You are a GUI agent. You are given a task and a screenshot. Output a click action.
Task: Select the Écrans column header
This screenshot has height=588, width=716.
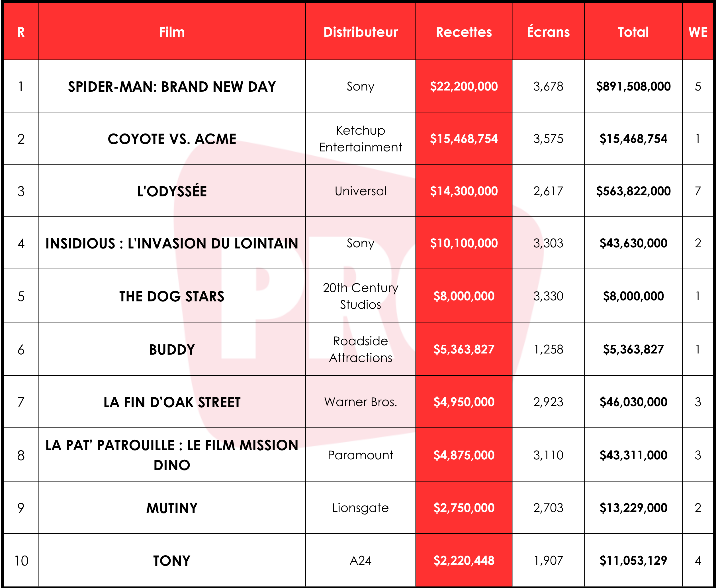(548, 32)
